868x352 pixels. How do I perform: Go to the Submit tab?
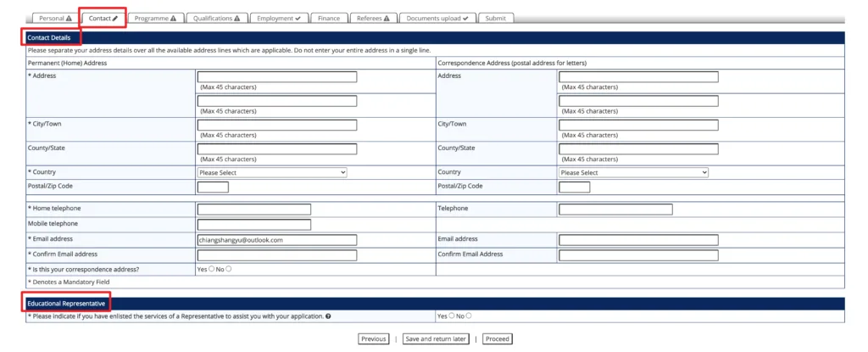point(496,18)
